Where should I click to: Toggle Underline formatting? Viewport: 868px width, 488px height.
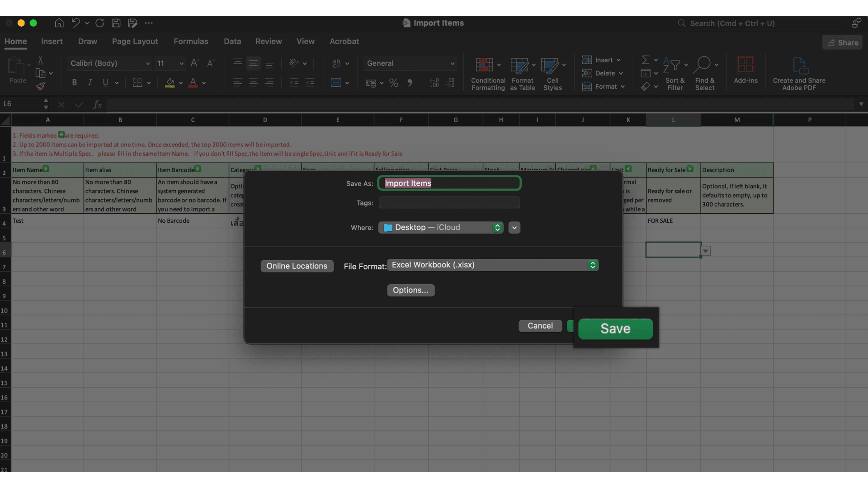click(x=105, y=83)
